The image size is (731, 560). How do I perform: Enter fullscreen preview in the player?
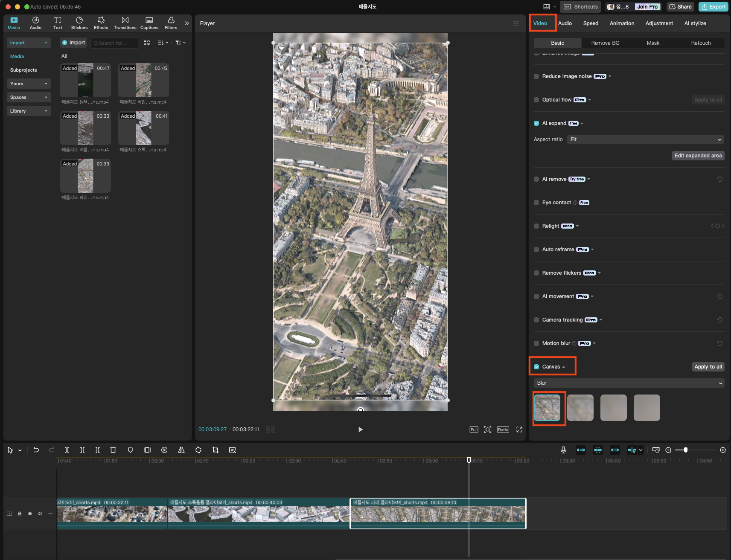(x=519, y=429)
